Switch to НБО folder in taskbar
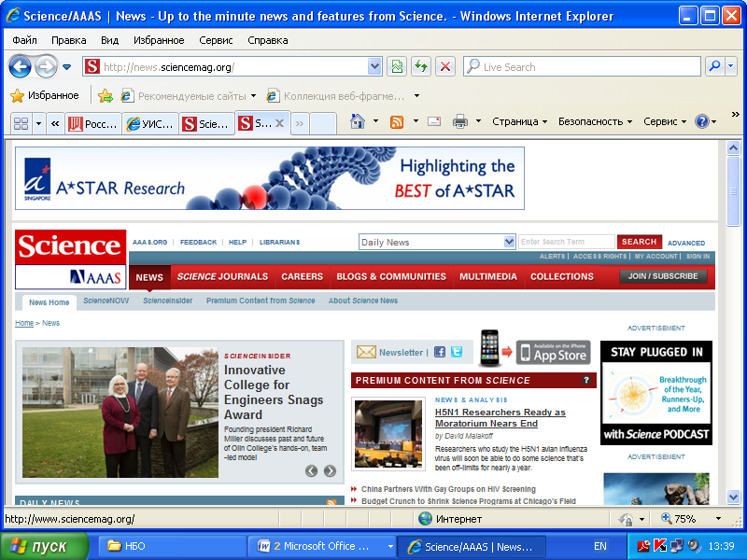Image resolution: width=747 pixels, height=560 pixels. 172,546
